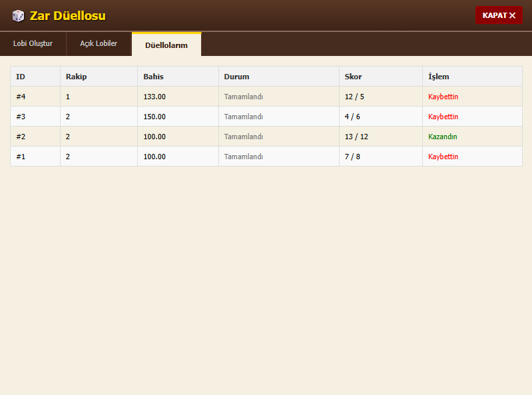This screenshot has width=532, height=395.
Task: Click Kaybettin result in row #3
Action: coord(443,117)
